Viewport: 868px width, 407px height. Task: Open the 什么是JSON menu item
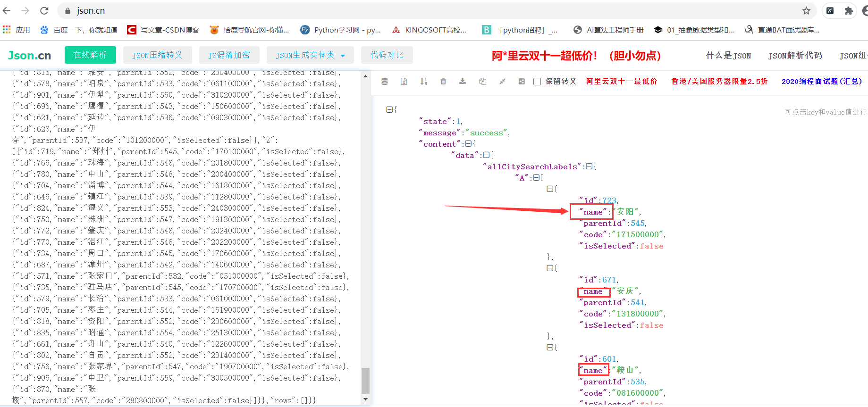728,56
